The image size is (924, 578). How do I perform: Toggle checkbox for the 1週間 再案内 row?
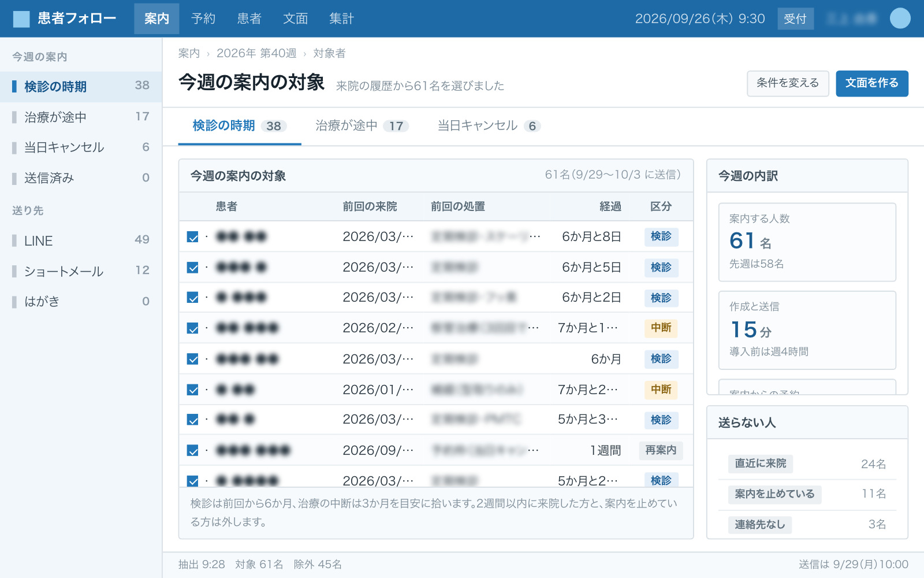coord(193,450)
